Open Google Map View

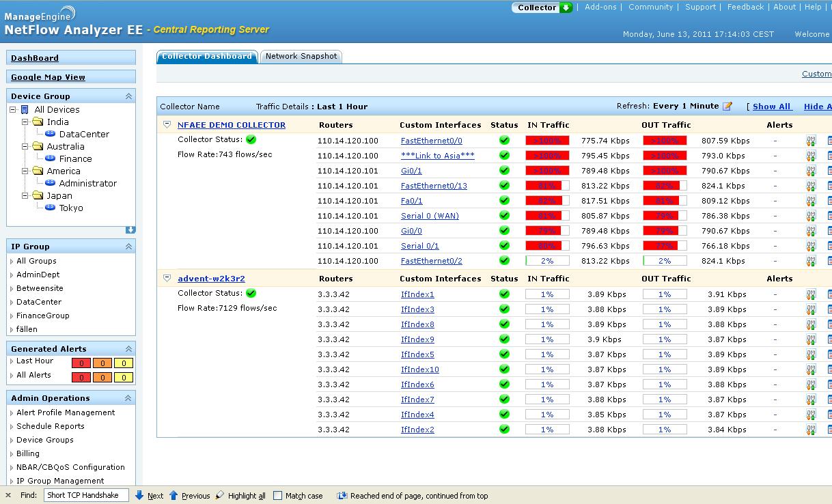click(48, 77)
